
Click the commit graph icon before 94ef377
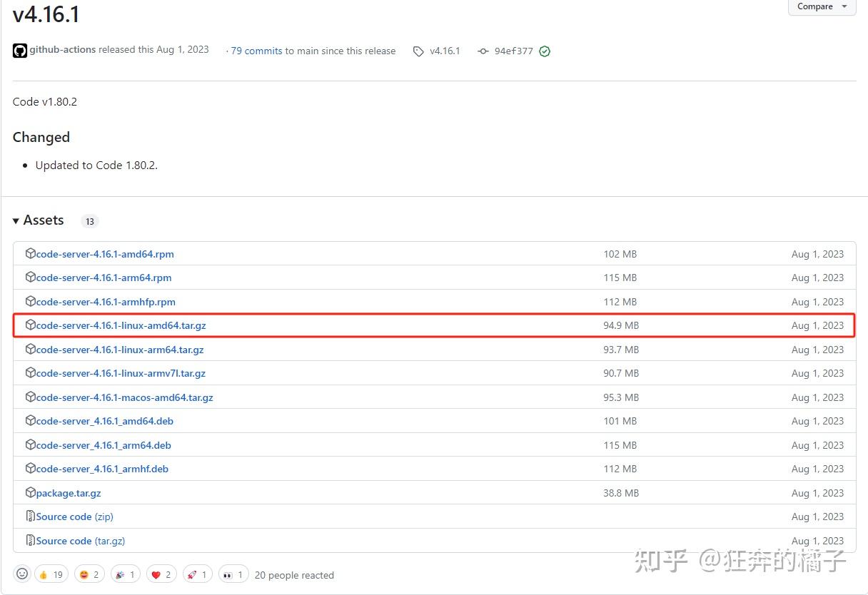click(483, 51)
